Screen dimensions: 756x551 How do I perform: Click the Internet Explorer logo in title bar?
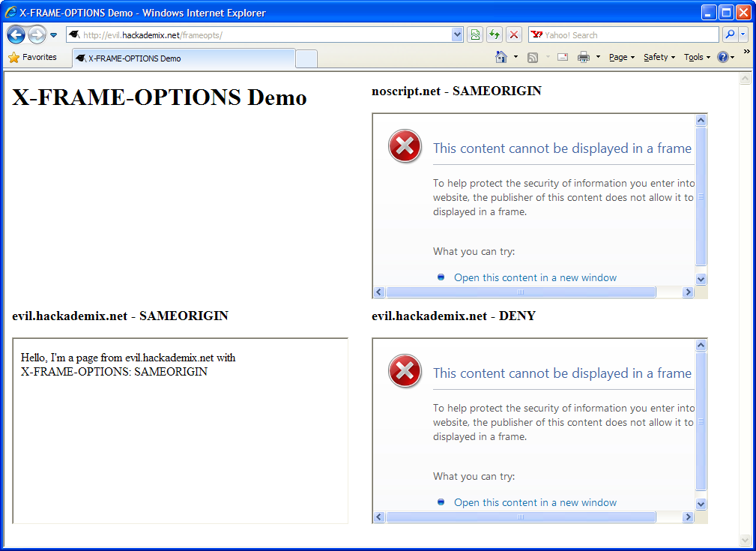[10, 13]
